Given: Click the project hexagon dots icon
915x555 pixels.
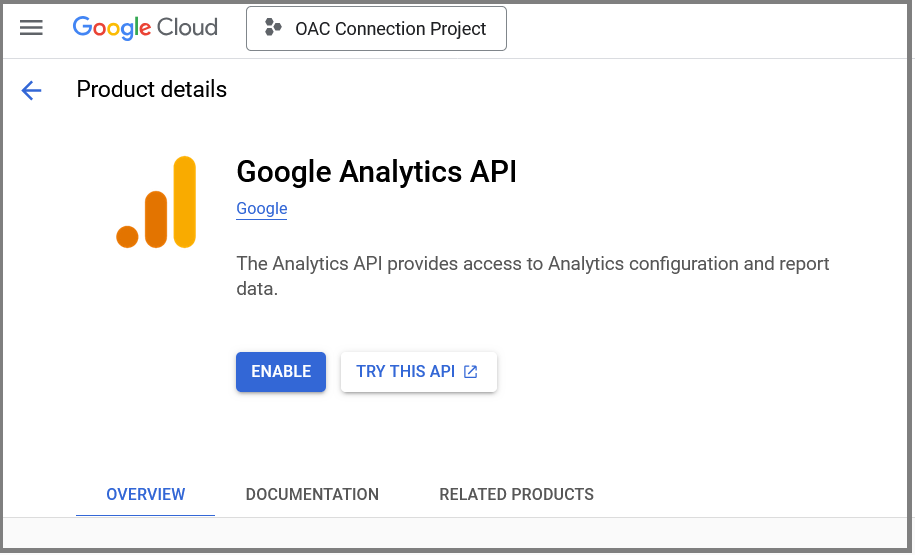Looking at the screenshot, I should (x=273, y=28).
